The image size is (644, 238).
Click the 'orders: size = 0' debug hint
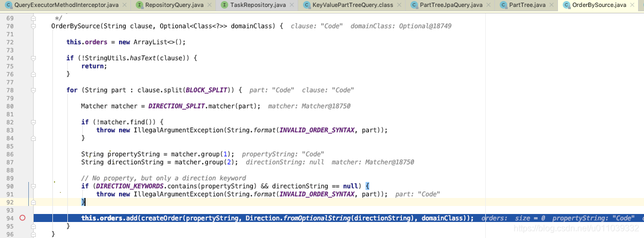coord(514,218)
